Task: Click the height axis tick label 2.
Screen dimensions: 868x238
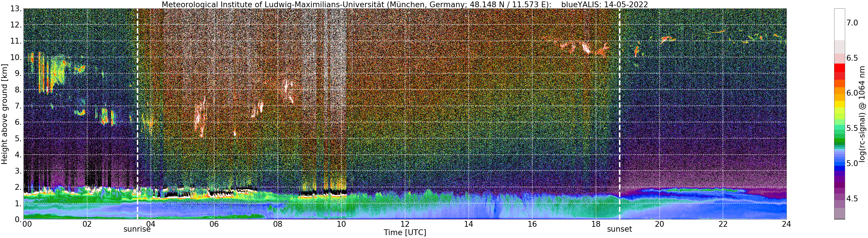Action: 18,187
